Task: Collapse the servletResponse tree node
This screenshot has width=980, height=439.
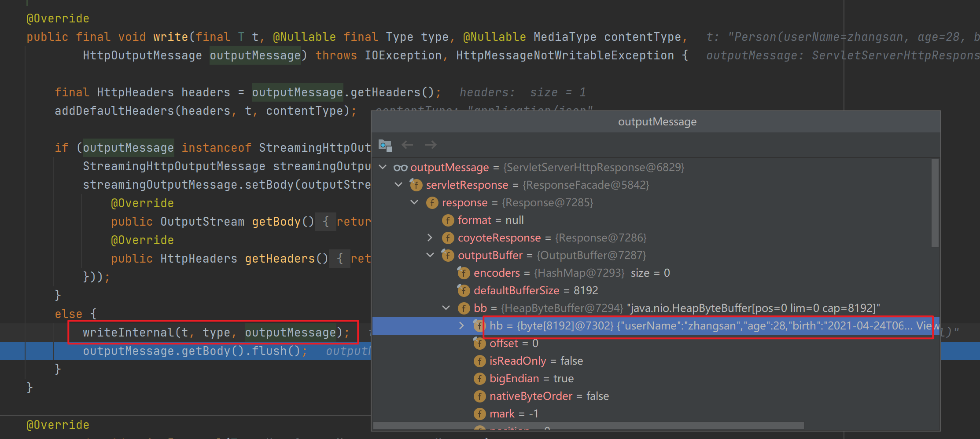Action: pyautogui.click(x=398, y=185)
